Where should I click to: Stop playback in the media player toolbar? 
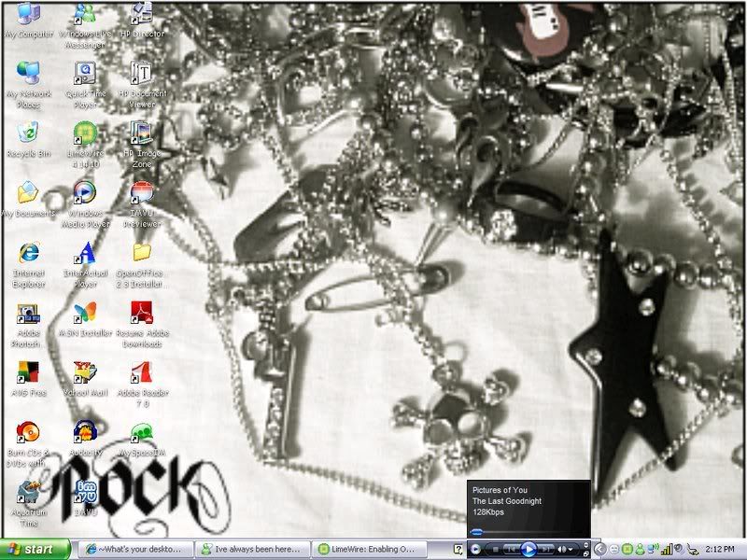point(496,550)
